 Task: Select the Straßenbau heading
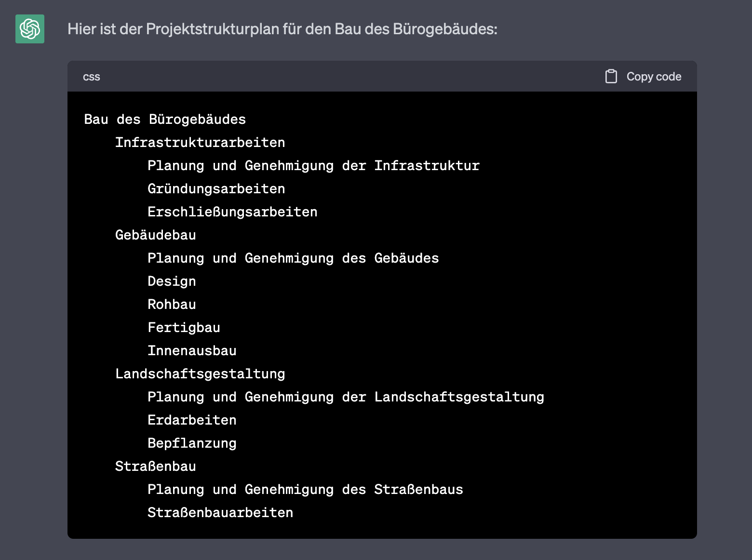pyautogui.click(x=155, y=466)
